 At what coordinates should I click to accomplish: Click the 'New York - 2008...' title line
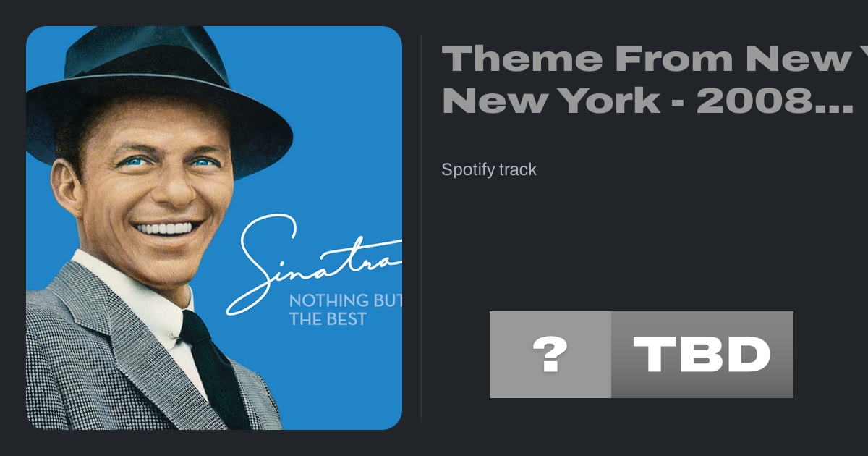coord(647,101)
